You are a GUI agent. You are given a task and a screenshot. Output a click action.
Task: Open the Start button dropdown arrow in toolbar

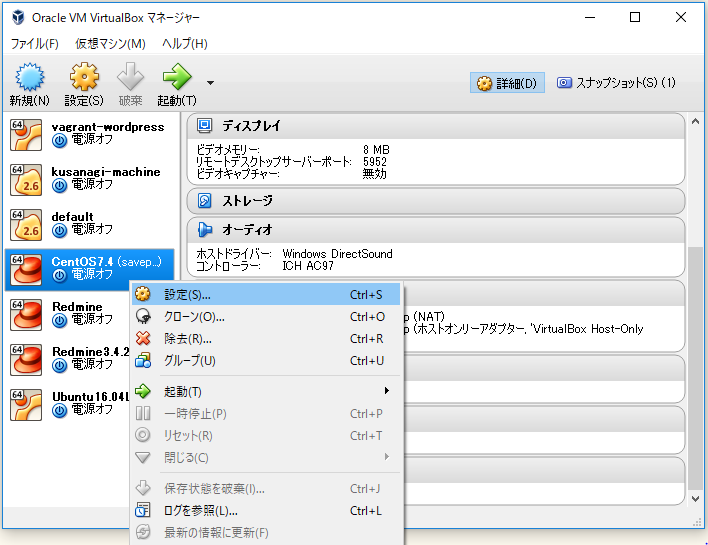click(210, 83)
